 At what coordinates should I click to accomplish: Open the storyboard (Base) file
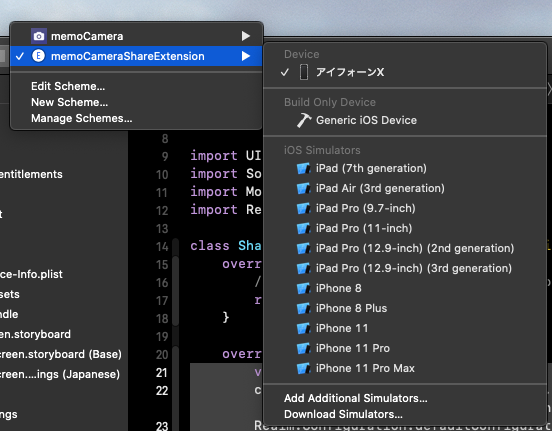tap(61, 354)
